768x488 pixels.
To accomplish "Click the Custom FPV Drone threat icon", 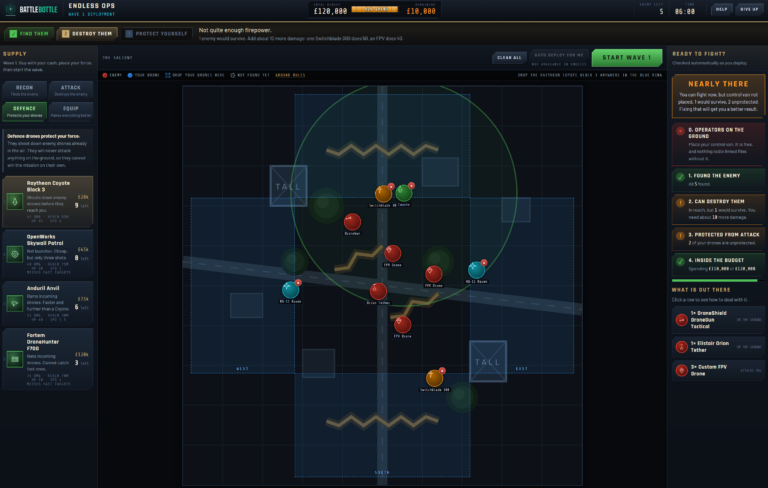I will tap(681, 370).
